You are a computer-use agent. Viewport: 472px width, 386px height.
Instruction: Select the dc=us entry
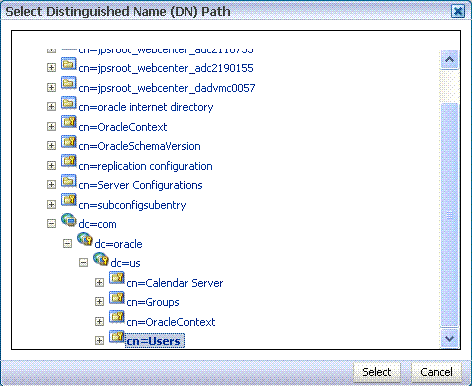pos(126,263)
